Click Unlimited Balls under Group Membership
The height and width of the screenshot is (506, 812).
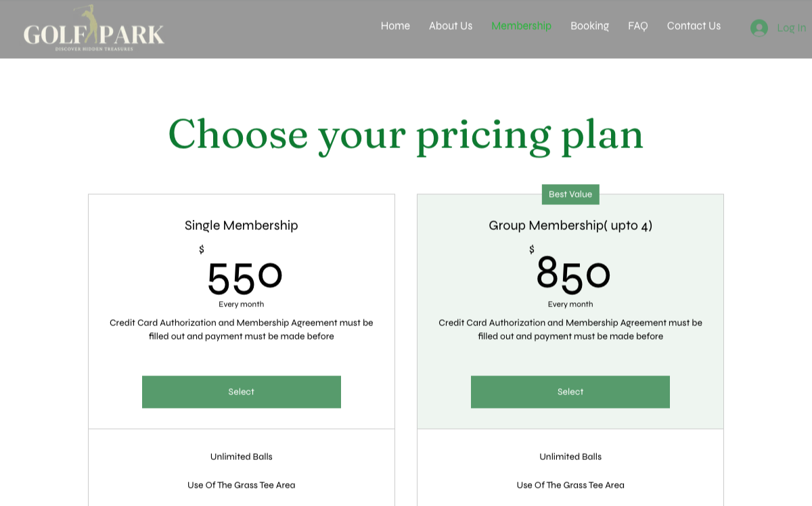tap(570, 457)
